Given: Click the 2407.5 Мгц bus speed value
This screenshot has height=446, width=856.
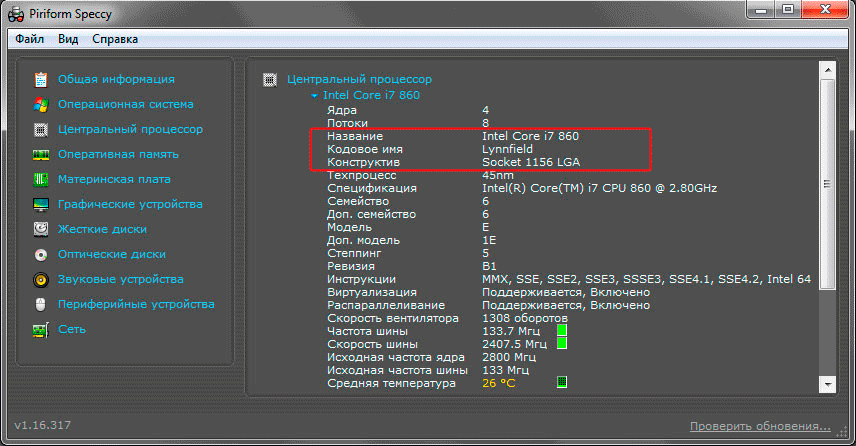Looking at the screenshot, I should pos(514,344).
